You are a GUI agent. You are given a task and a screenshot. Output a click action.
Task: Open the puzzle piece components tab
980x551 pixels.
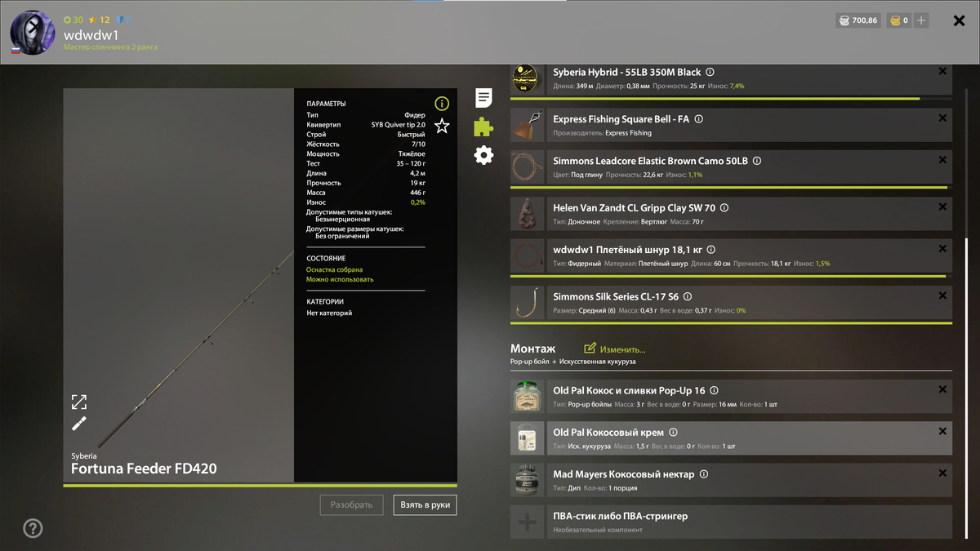tap(483, 127)
